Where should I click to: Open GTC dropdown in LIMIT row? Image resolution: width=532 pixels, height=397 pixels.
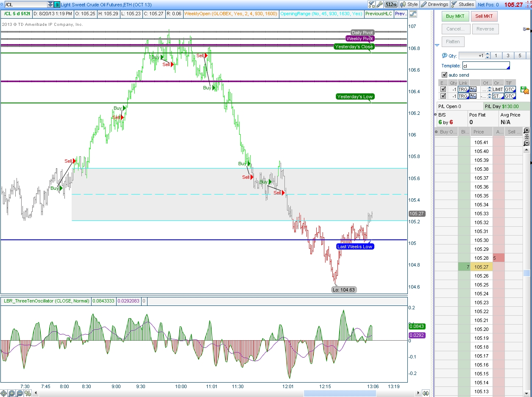coord(510,89)
